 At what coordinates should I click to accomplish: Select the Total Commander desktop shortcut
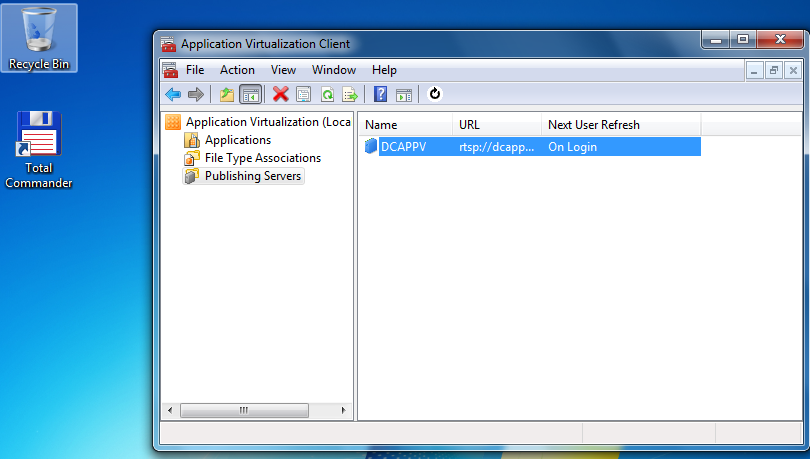tap(39, 150)
